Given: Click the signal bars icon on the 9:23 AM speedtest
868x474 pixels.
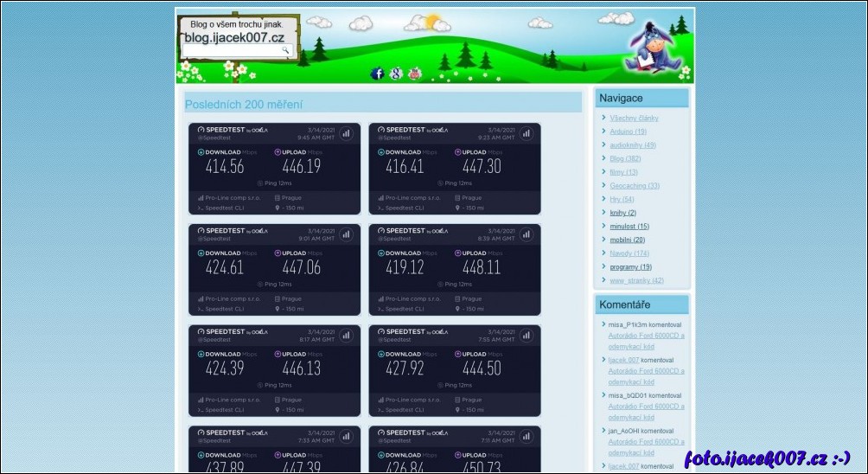Looking at the screenshot, I should pyautogui.click(x=526, y=133).
